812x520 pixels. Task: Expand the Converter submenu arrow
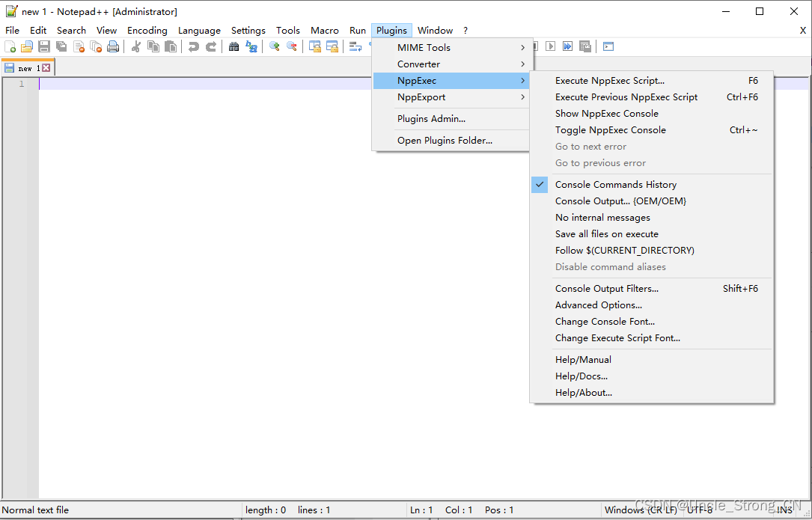click(522, 64)
